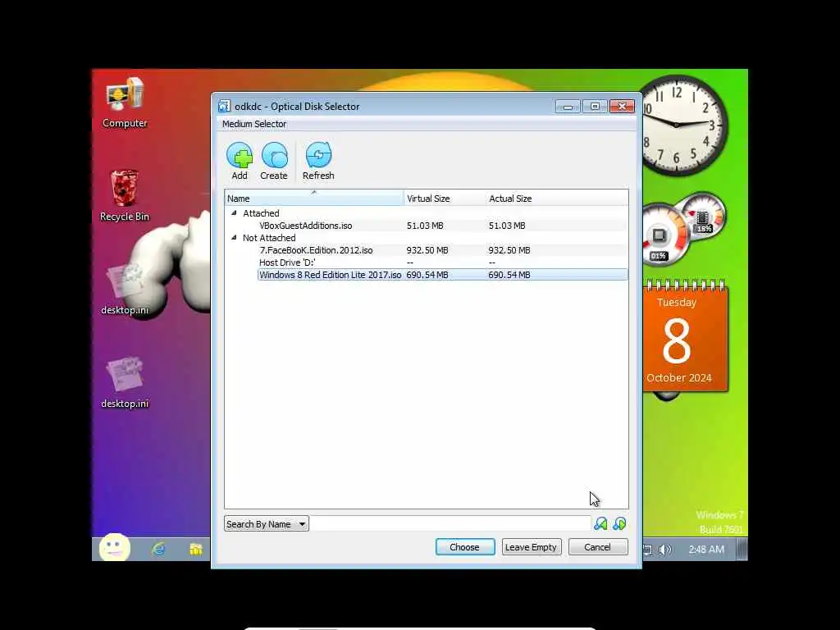Click the calendar gadget showing Tuesday 8
The height and width of the screenshot is (630, 840).
click(x=685, y=337)
